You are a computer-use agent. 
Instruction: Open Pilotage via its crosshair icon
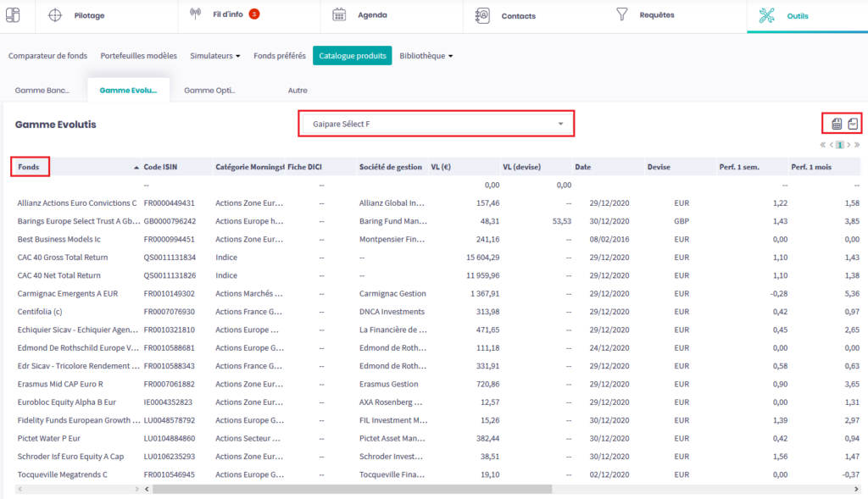(55, 15)
